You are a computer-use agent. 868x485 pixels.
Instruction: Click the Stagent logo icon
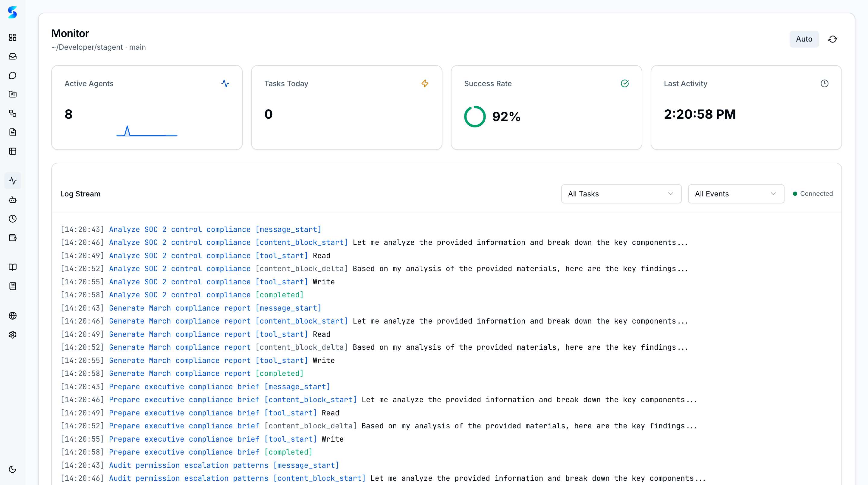(12, 12)
